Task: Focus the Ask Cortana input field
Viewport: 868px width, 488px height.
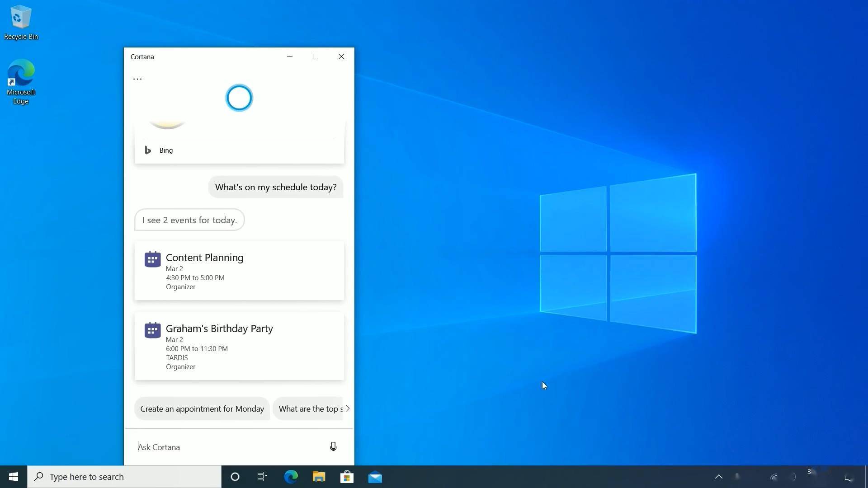Action: click(x=231, y=447)
